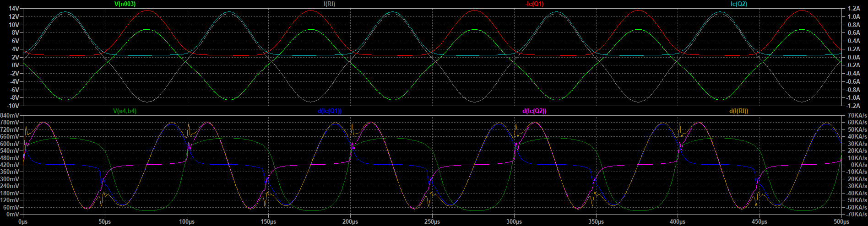Click the 250µs time axis label
Image resolution: width=868 pixels, height=226 pixels.
432,222
